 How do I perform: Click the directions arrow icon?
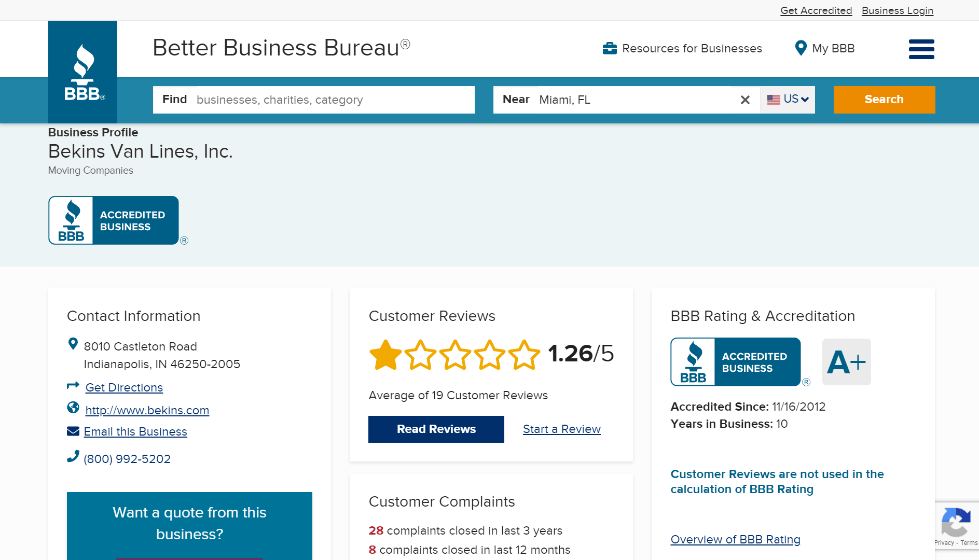73,386
